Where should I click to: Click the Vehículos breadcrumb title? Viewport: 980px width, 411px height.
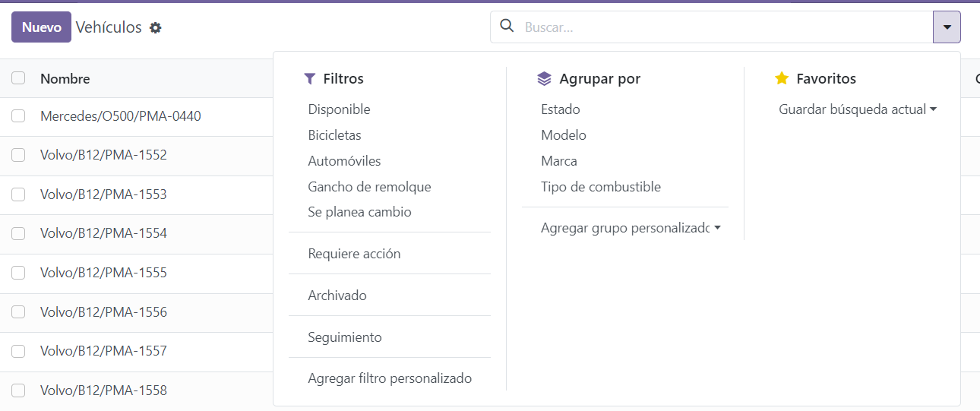click(109, 27)
